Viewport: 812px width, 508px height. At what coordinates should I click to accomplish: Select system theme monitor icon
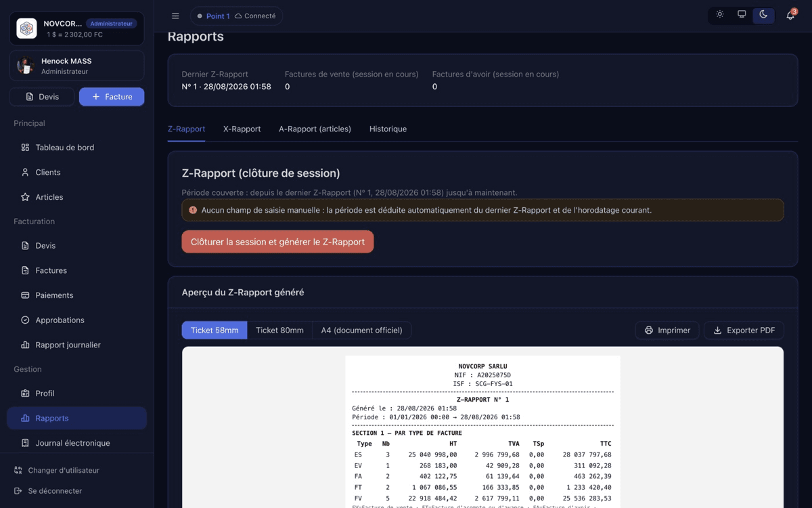click(742, 15)
